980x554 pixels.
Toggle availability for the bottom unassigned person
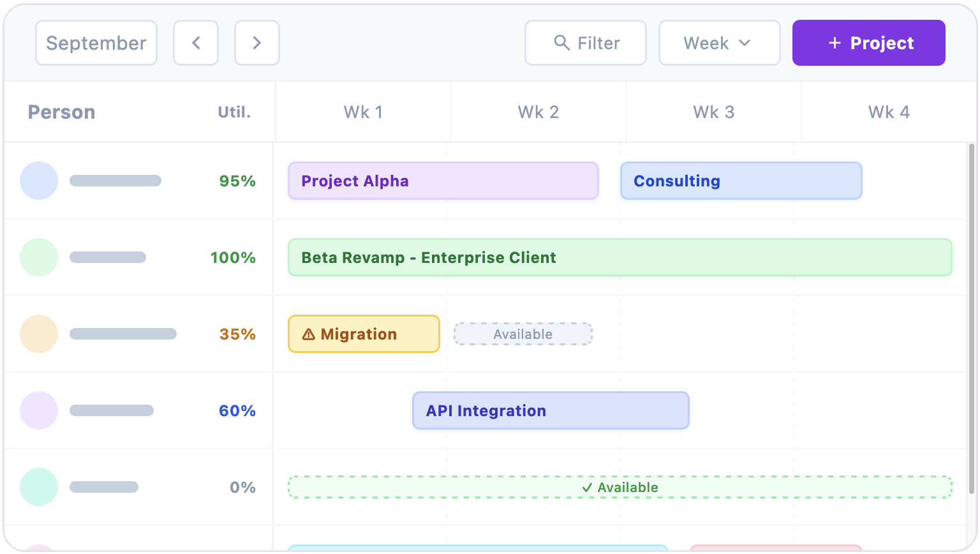pos(619,487)
